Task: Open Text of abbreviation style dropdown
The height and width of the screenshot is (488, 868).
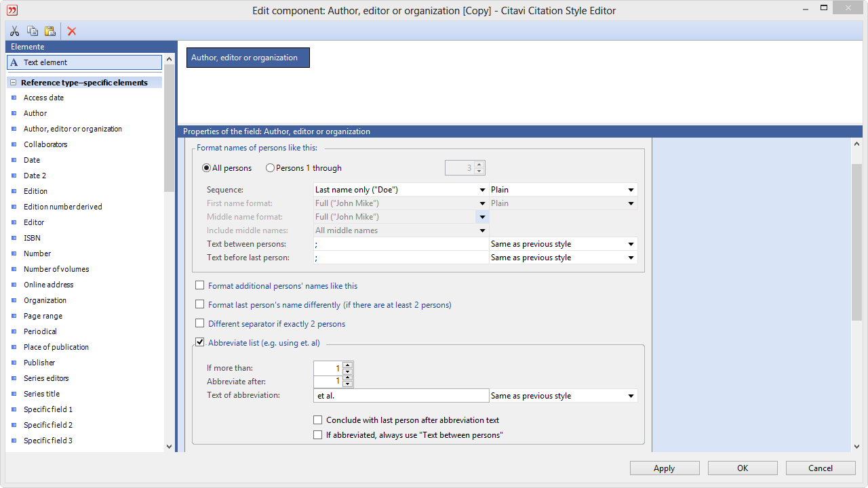Action: pos(631,396)
